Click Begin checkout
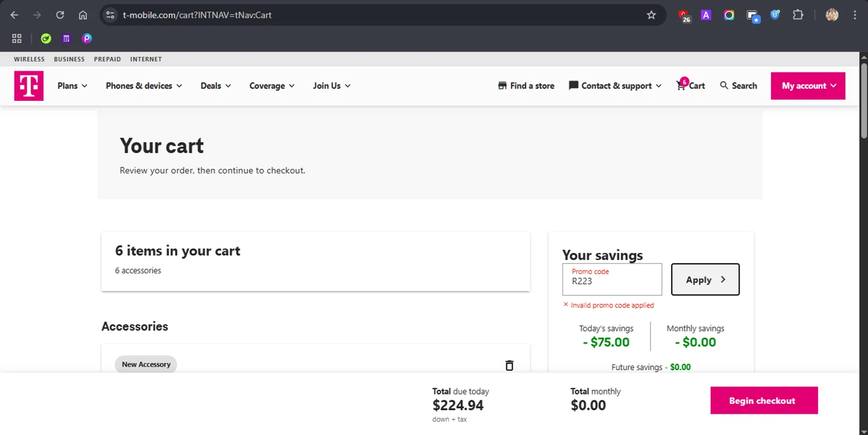 (x=764, y=400)
